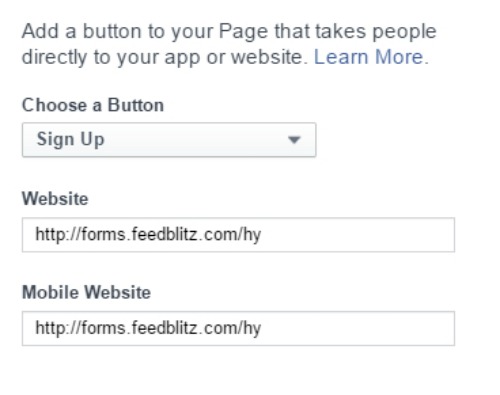
Task: Select the Sign Up text in the combo box
Action: click(70, 140)
